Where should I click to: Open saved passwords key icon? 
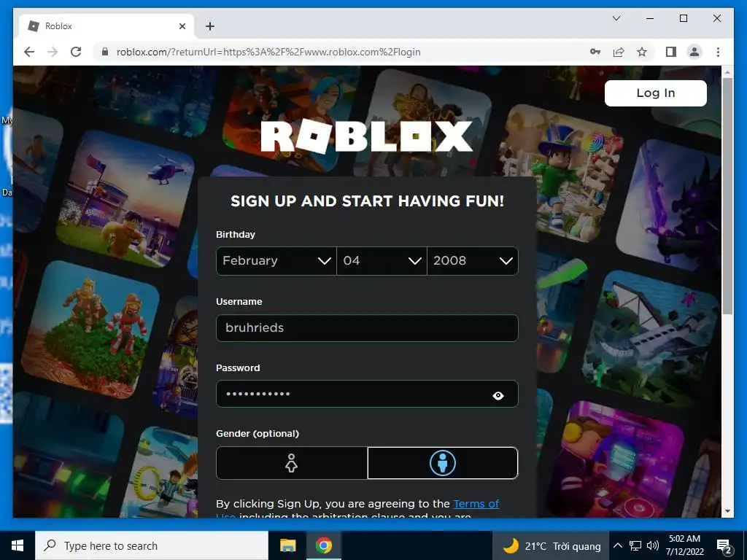pyautogui.click(x=595, y=52)
